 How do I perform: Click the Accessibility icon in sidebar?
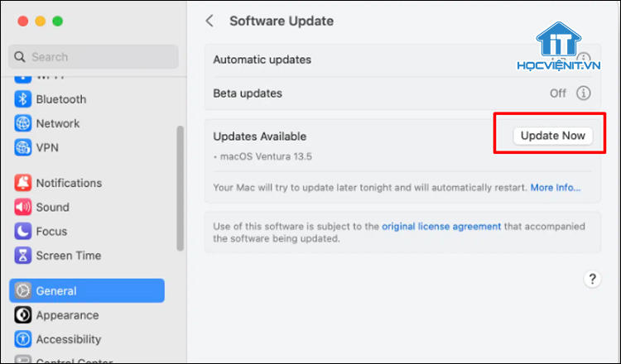pyautogui.click(x=23, y=339)
